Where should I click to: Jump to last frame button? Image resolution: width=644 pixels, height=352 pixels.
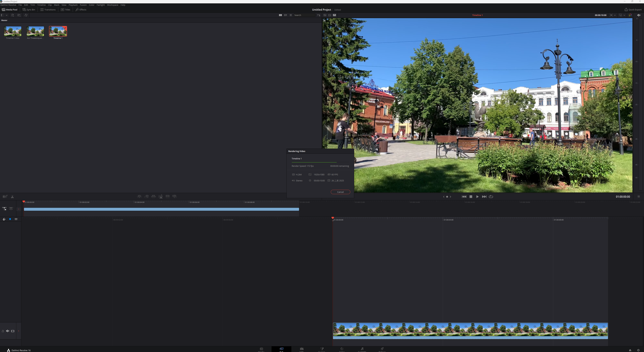pyautogui.click(x=484, y=197)
